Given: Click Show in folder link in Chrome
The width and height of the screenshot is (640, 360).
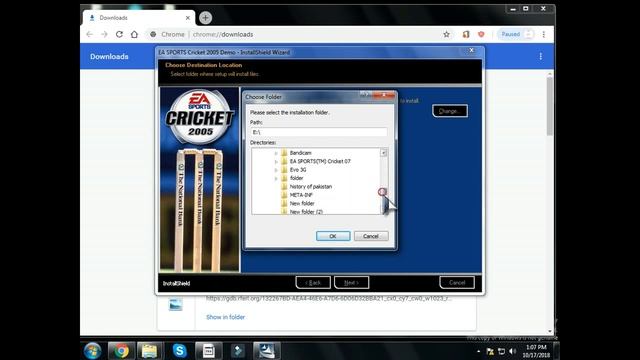Looking at the screenshot, I should (x=225, y=317).
